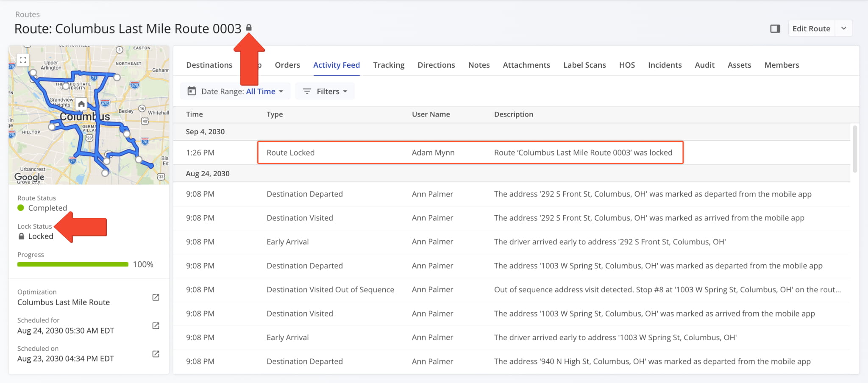This screenshot has height=383, width=868.
Task: Open the Attachments tab
Action: point(526,65)
